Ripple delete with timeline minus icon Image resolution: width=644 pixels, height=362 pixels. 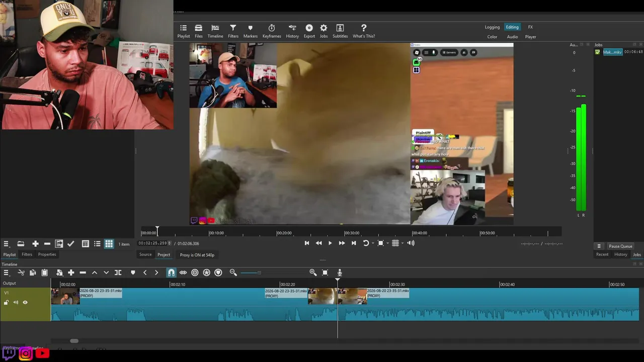click(83, 273)
